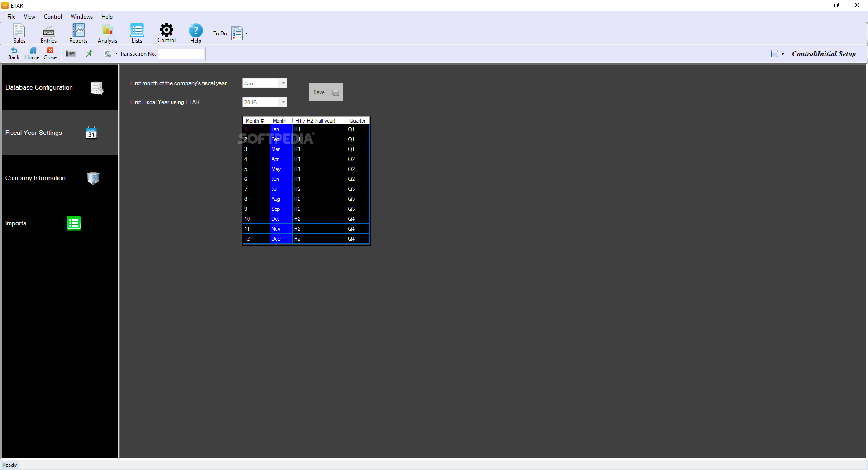The image size is (868, 470).
Task: Open the View menu
Action: coord(29,17)
